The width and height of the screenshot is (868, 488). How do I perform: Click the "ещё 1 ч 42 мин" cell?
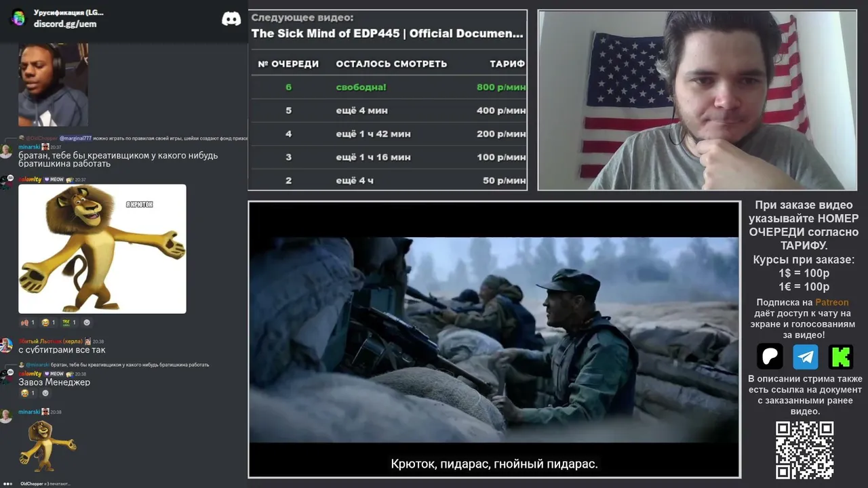click(x=373, y=134)
